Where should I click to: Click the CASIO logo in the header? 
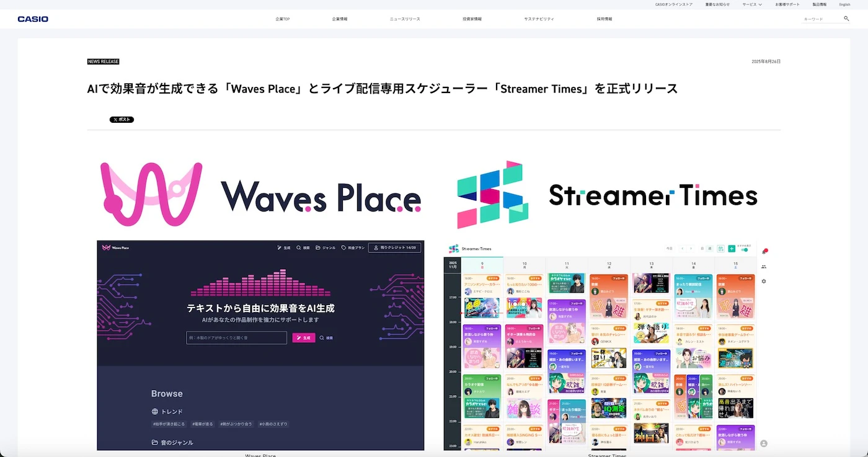coord(33,19)
